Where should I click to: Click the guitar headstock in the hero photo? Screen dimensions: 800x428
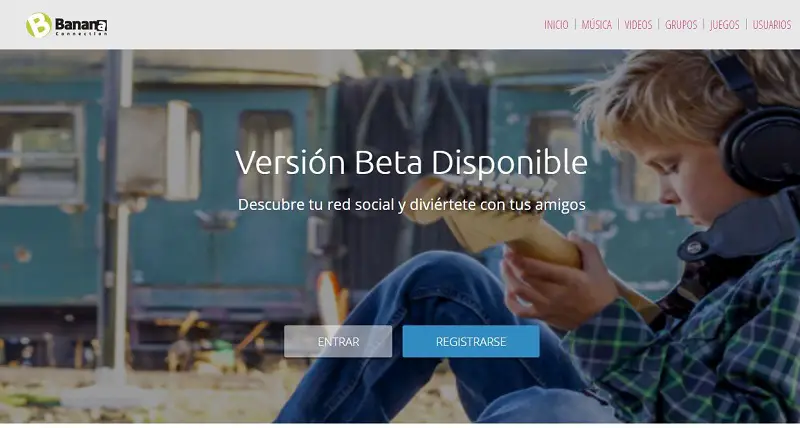[x=485, y=204]
